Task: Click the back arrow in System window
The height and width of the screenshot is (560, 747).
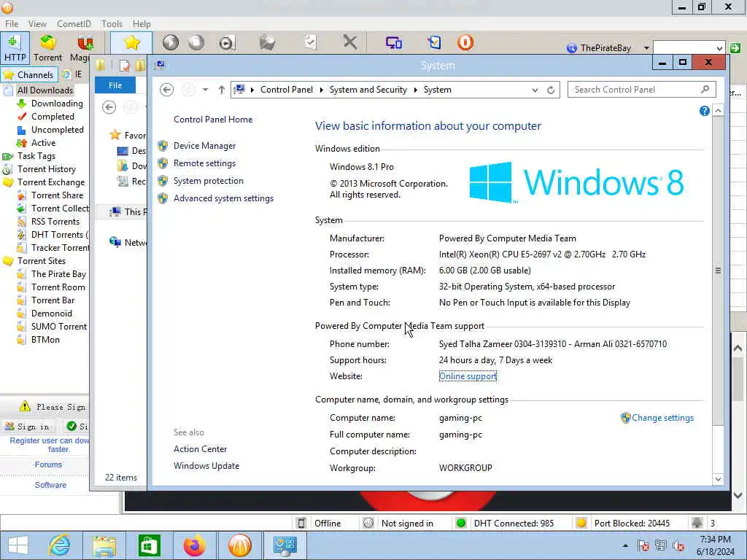Action: 166,90
